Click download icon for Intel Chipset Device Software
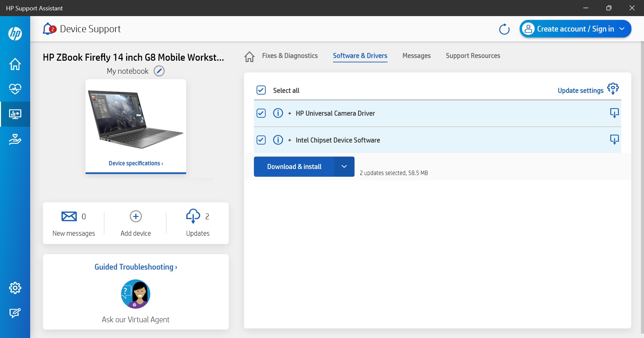The width and height of the screenshot is (644, 338). coord(614,139)
